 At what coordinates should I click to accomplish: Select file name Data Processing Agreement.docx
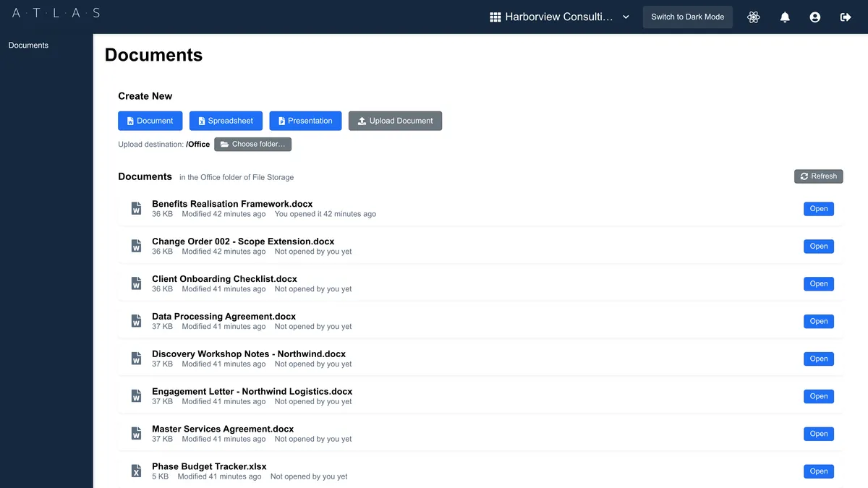(x=224, y=317)
